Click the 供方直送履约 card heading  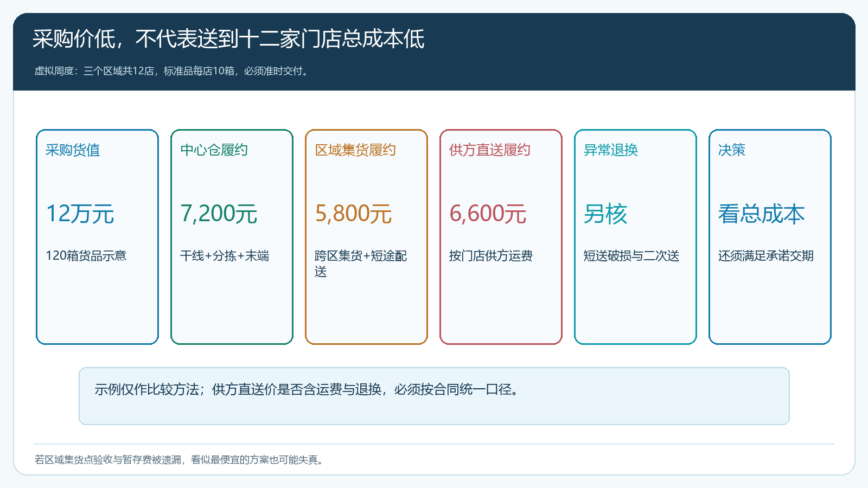490,150
